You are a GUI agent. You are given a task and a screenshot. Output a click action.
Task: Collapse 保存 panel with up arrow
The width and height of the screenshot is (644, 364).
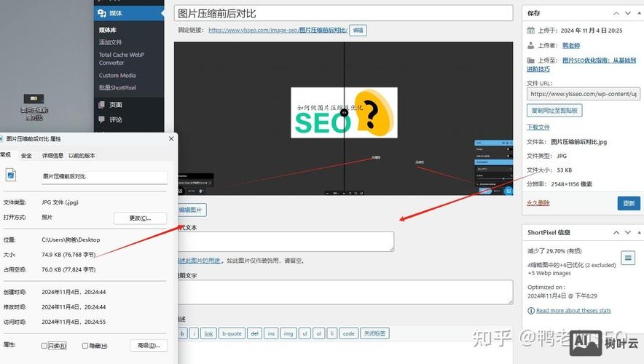coord(616,13)
